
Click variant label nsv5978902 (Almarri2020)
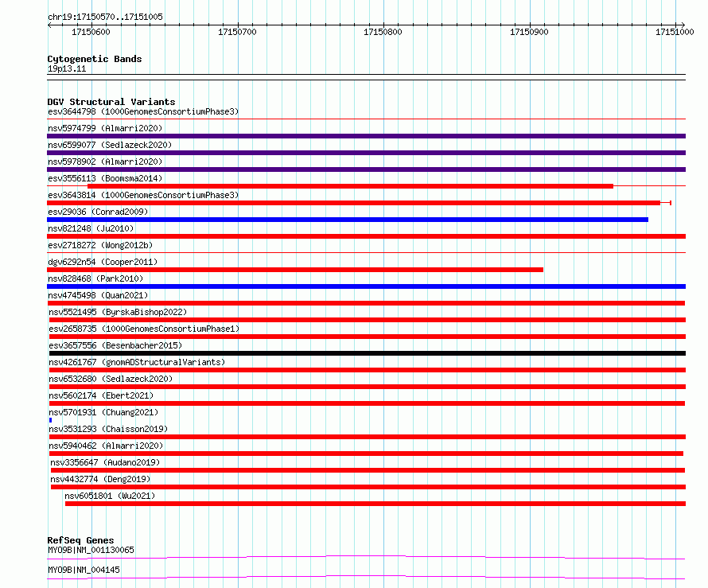(x=105, y=162)
